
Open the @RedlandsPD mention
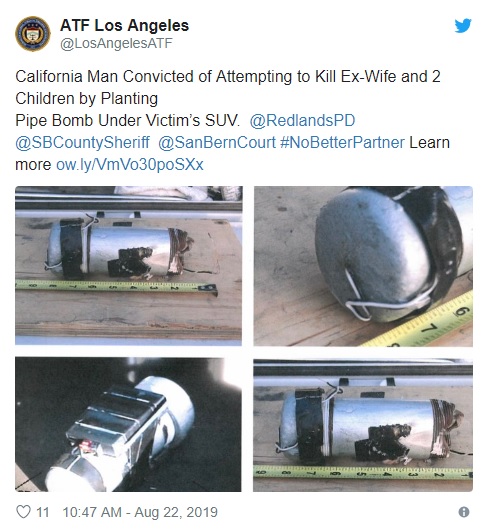pos(302,121)
